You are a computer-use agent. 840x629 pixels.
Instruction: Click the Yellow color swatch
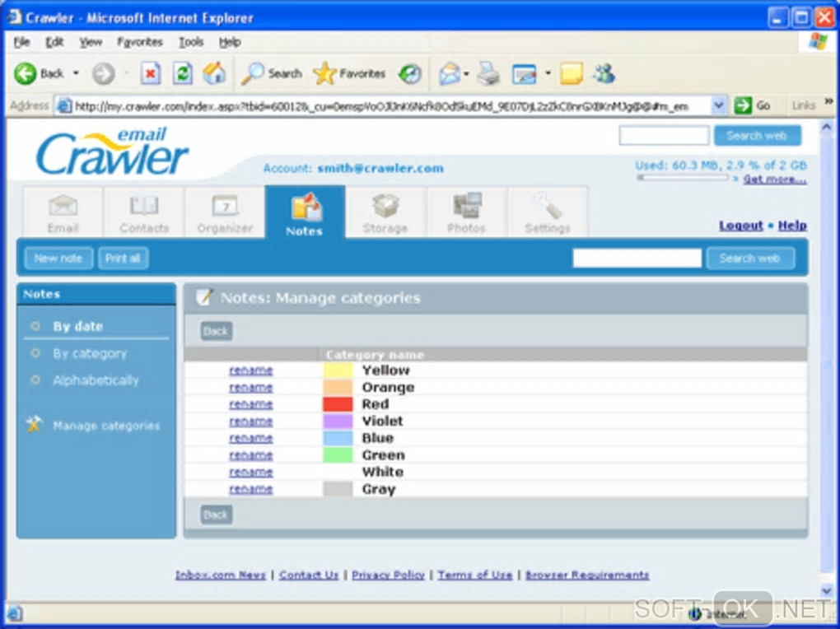(338, 370)
